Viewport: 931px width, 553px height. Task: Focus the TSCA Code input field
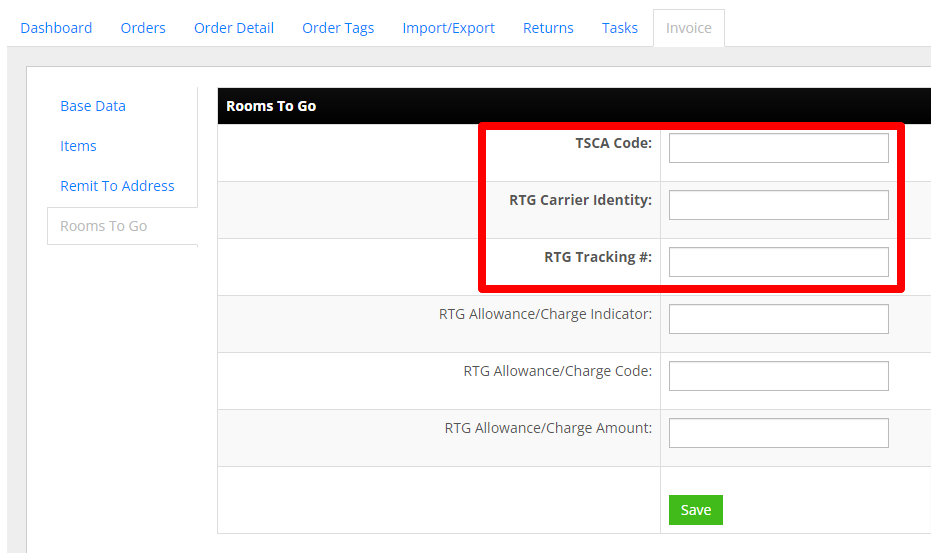778,148
